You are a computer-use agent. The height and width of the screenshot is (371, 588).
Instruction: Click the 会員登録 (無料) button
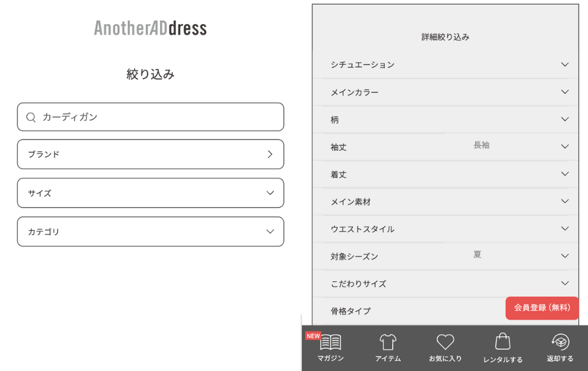tap(541, 308)
